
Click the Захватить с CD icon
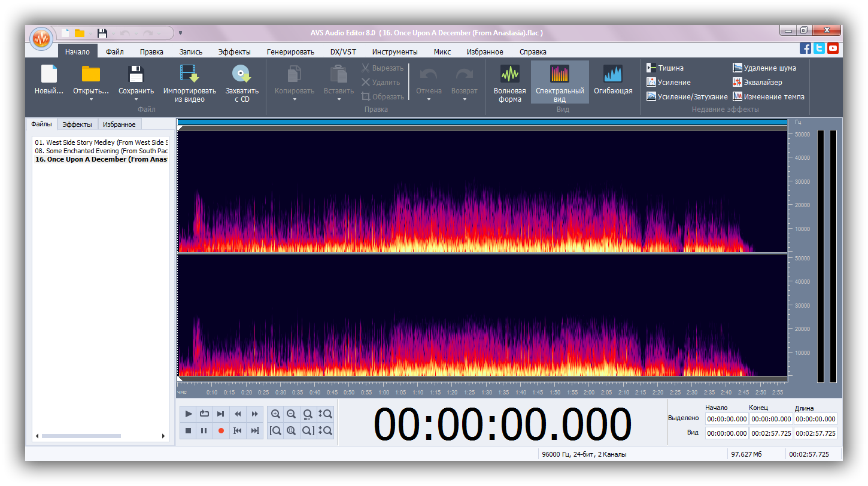242,74
